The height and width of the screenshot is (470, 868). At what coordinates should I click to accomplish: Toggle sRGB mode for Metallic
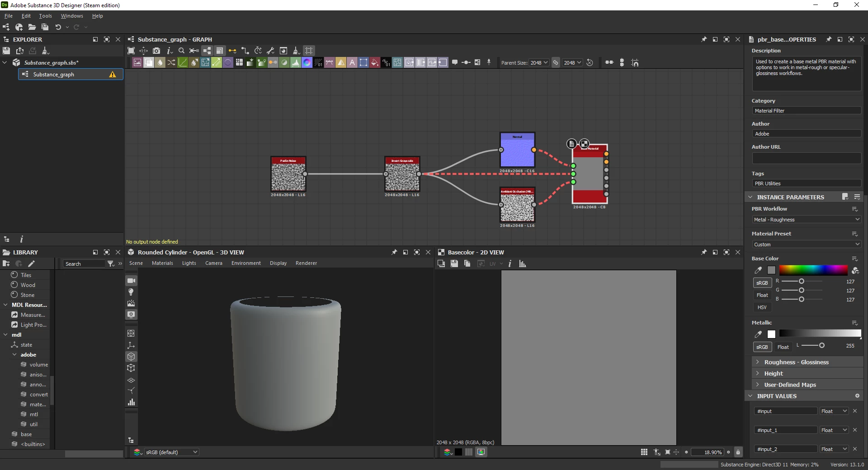(762, 347)
